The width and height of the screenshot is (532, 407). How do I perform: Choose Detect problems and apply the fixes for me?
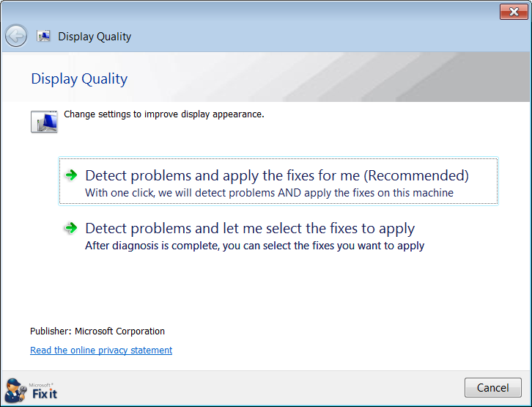[x=278, y=181]
